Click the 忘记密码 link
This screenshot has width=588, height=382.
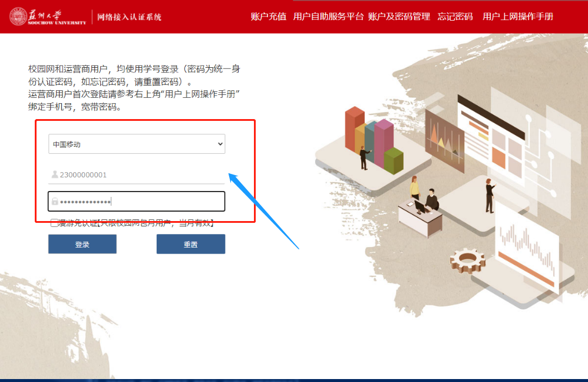[x=455, y=17]
